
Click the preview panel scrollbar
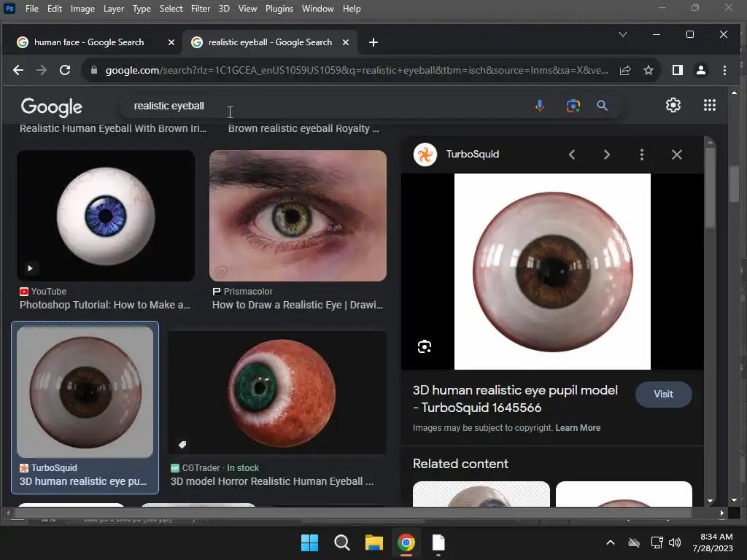pyautogui.click(x=710, y=188)
